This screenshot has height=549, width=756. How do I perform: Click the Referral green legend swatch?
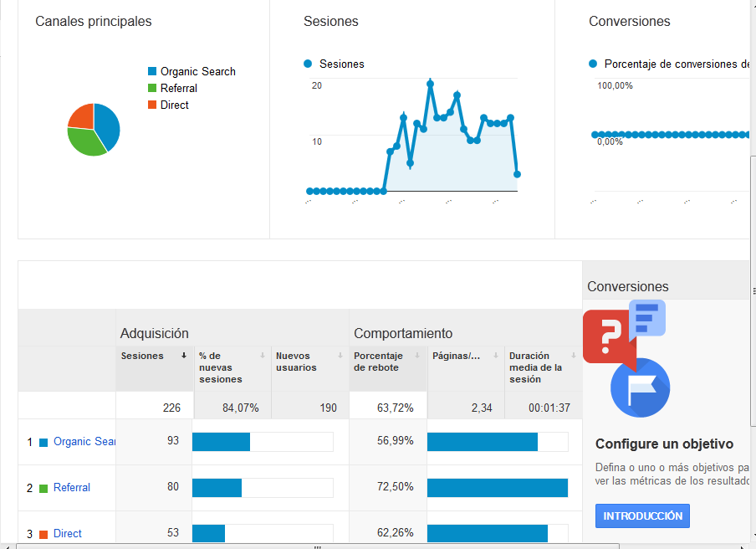[x=152, y=88]
